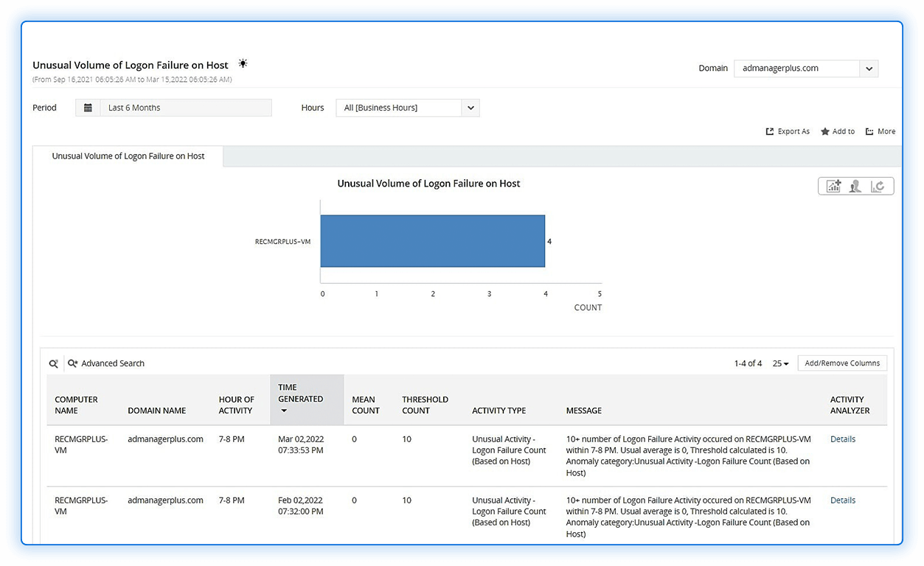Click the refresh chart icon on the right

[x=878, y=186]
